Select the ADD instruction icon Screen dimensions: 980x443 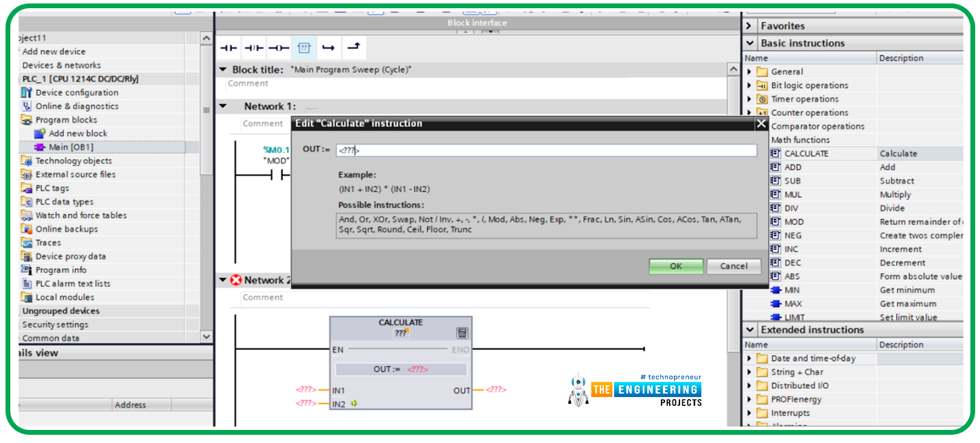[776, 167]
